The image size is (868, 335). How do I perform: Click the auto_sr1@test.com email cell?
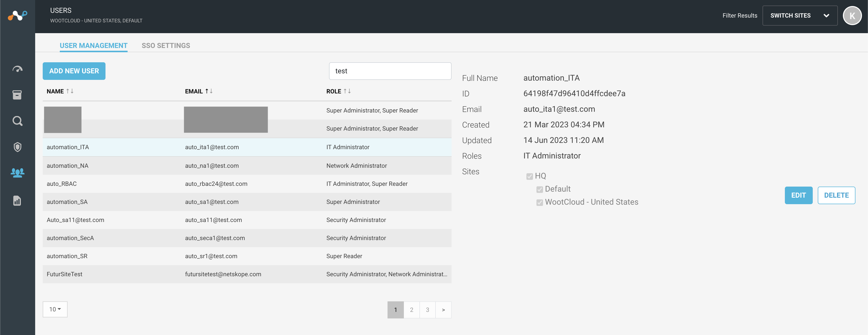click(211, 256)
